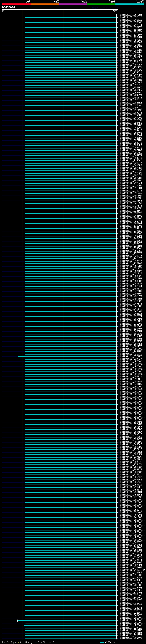Viewport: 146px width, 644px height.
Task: Open hit UniRef100_Q96460
Action: (x=131, y=153)
